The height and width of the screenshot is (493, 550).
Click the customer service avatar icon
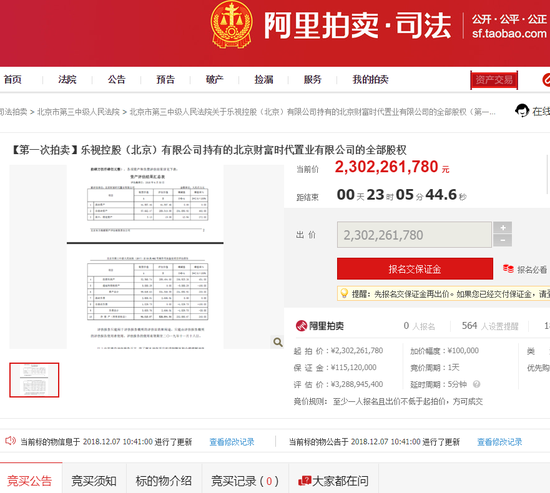pyautogui.click(x=522, y=111)
